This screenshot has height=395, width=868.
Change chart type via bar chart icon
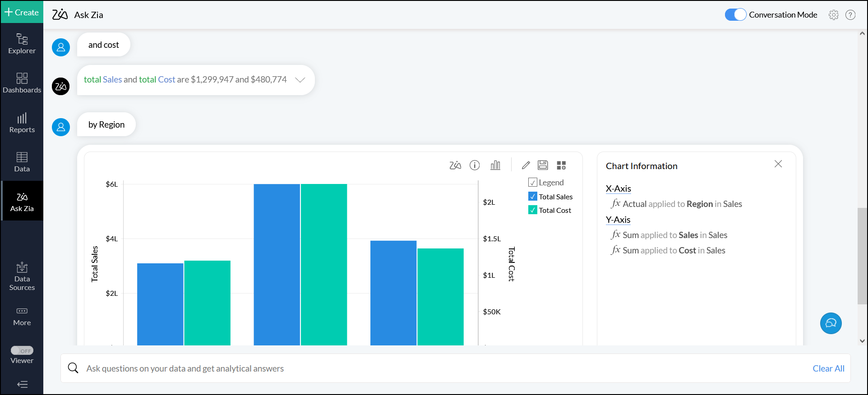[495, 165]
